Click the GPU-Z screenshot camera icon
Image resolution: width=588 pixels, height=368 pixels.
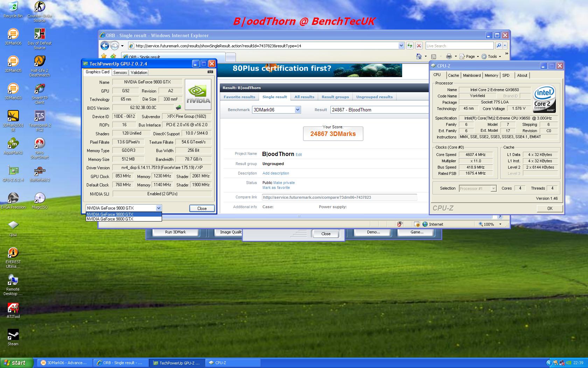[210, 72]
